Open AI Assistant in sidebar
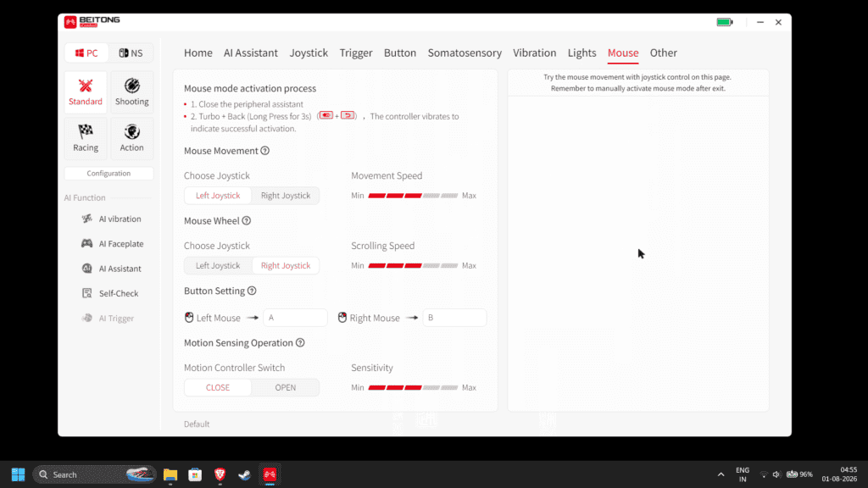Image resolution: width=868 pixels, height=488 pixels. (111, 269)
